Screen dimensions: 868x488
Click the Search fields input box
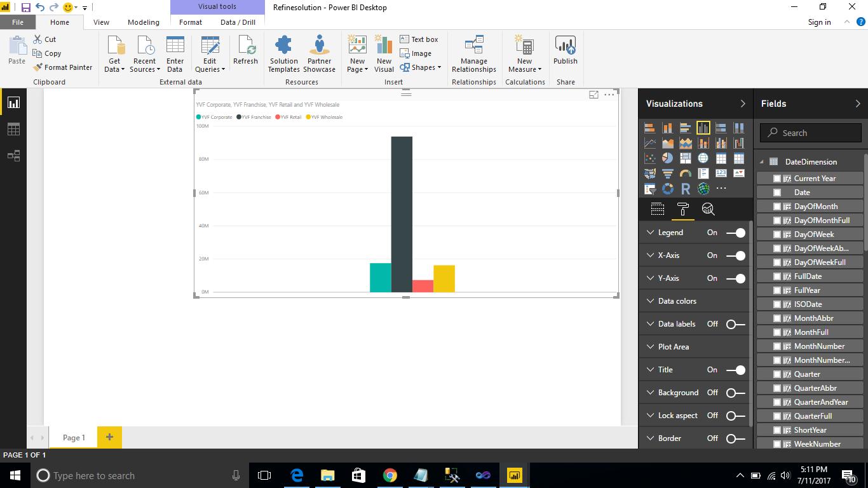(810, 133)
